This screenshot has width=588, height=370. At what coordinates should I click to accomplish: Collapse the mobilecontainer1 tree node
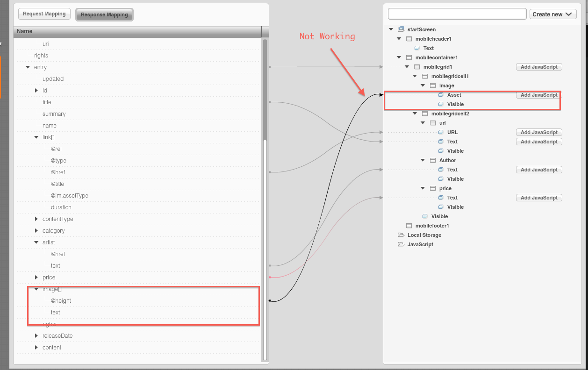tap(399, 57)
